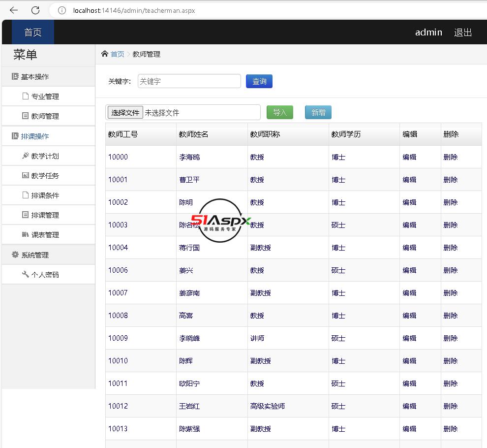Collapse the 基本操作 menu section

click(34, 77)
